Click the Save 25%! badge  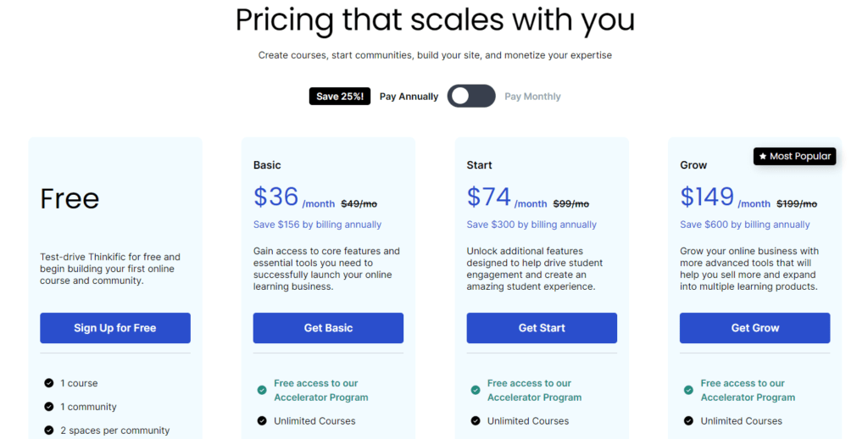pyautogui.click(x=340, y=97)
